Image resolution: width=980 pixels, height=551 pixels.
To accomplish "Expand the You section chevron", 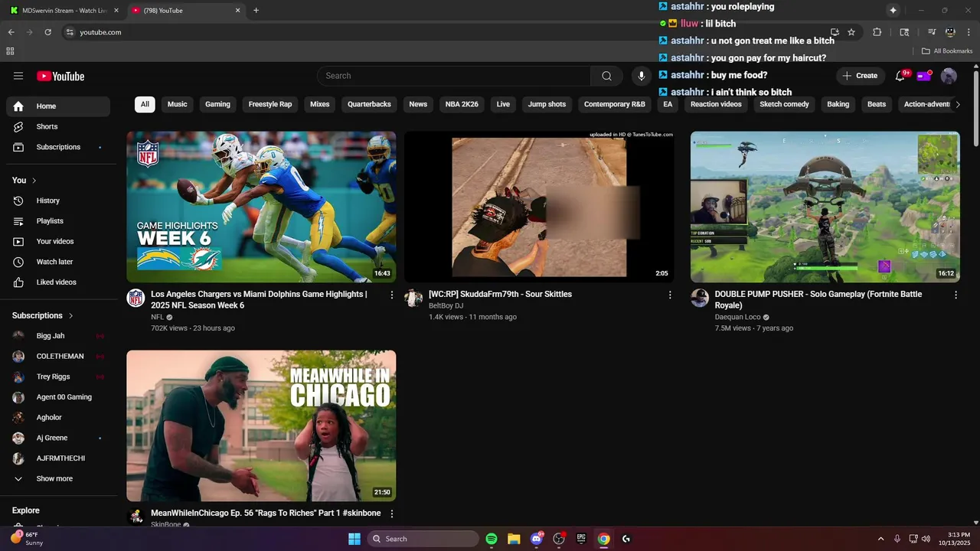I will coord(34,181).
